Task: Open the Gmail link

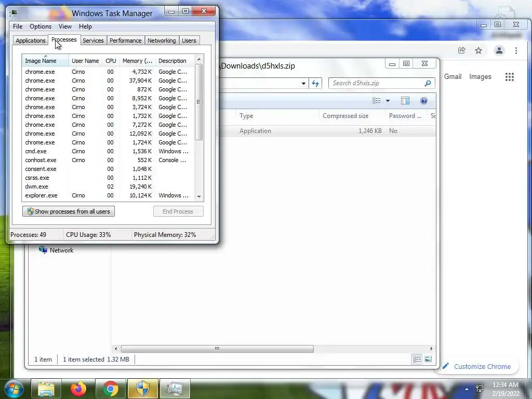Action: [453, 77]
